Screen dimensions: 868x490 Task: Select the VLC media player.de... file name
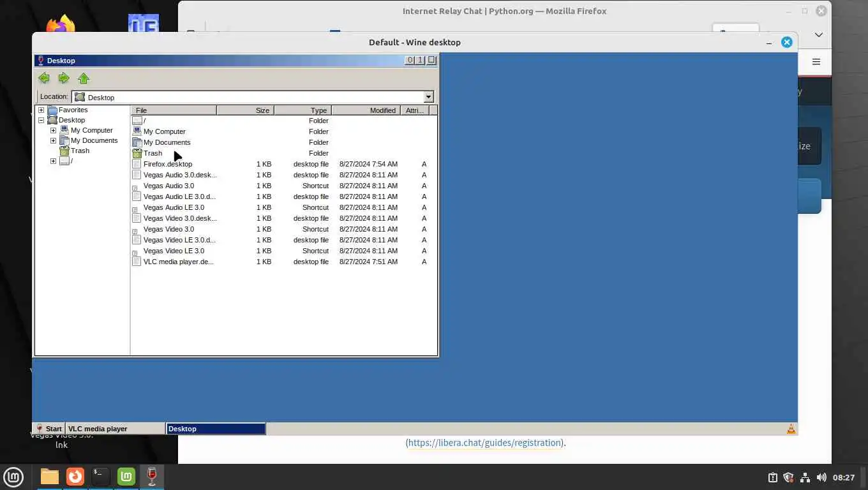[x=178, y=262]
